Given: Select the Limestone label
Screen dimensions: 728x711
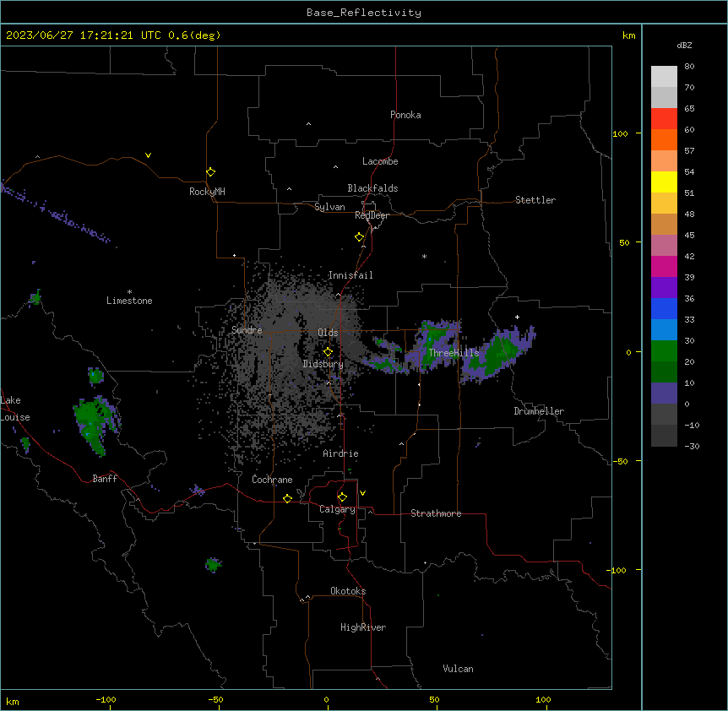Looking at the screenshot, I should tap(129, 301).
